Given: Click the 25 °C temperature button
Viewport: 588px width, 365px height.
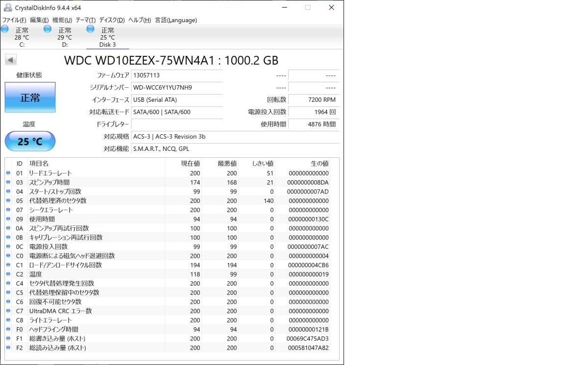Looking at the screenshot, I should [x=30, y=141].
